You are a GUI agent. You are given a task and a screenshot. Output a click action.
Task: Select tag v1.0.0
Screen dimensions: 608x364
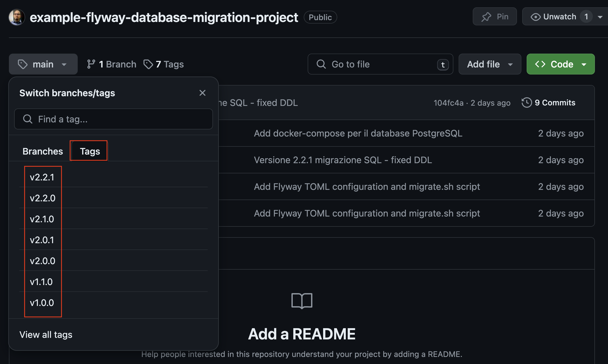[x=113, y=302]
